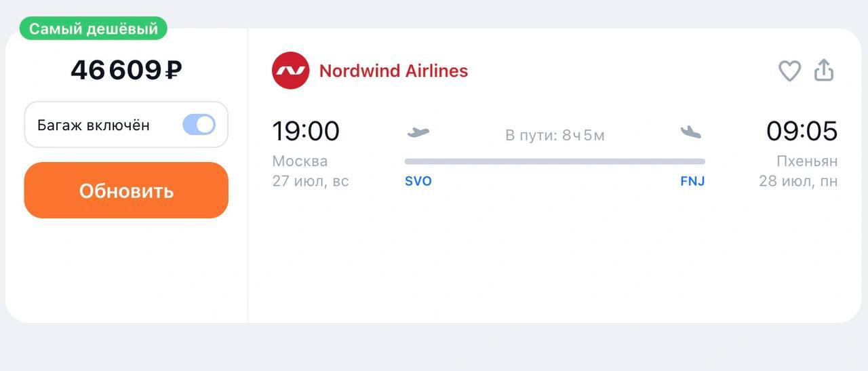The image size is (868, 371).
Task: Click the 28 июл, пн arrival date
Action: [798, 182]
